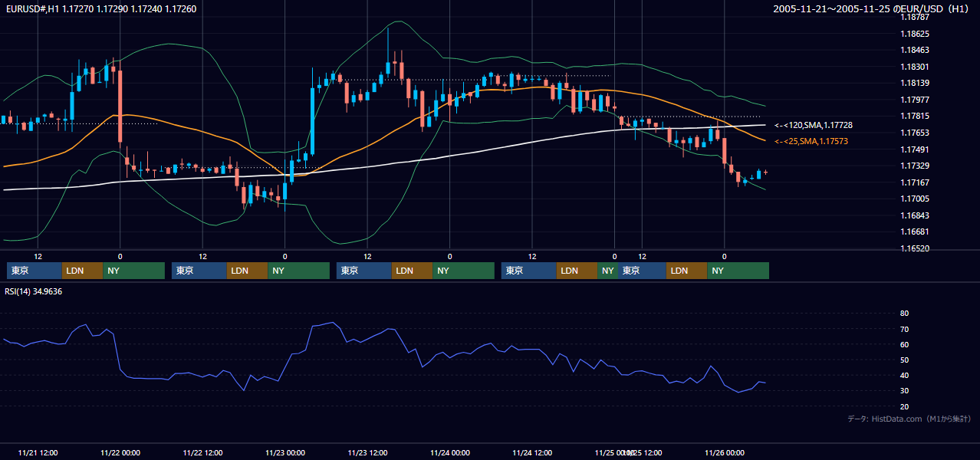Click the RSI scale value 60
The image size is (980, 460).
pyautogui.click(x=905, y=345)
